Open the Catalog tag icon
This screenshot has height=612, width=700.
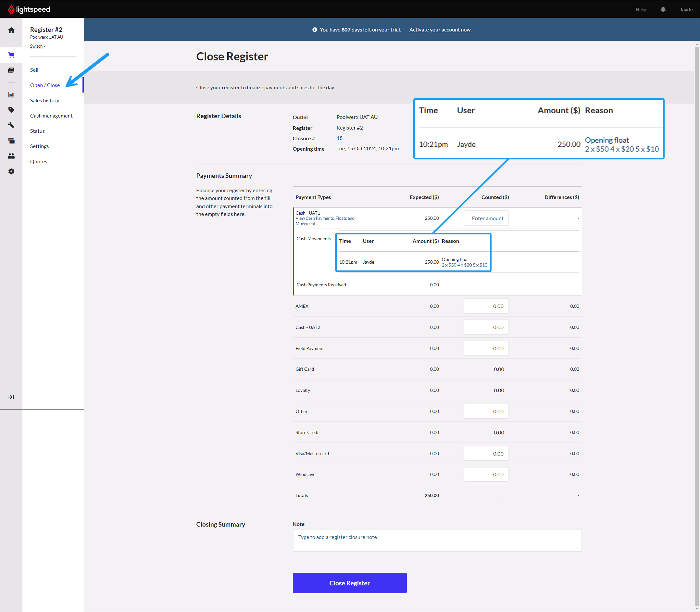pos(11,110)
